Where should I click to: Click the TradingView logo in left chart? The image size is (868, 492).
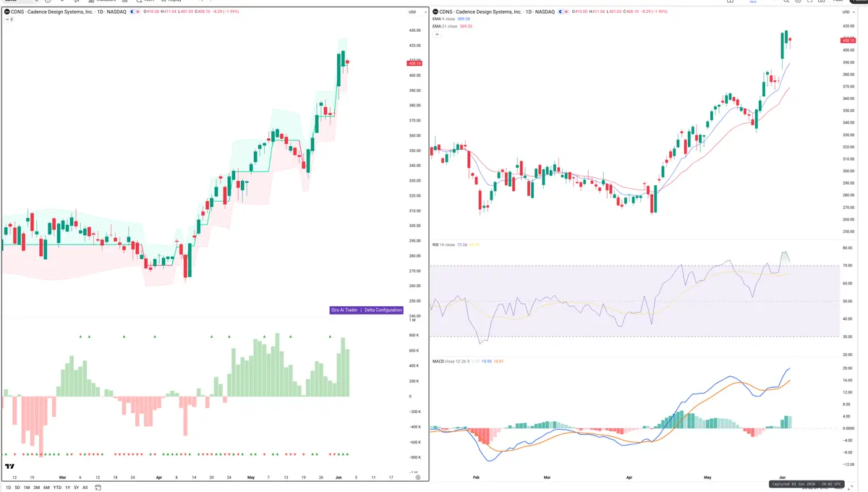coord(10,467)
